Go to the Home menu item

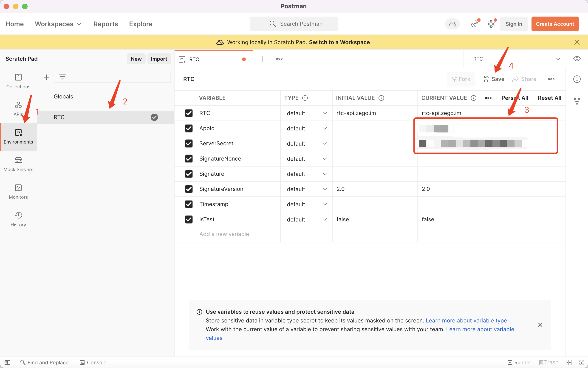click(14, 24)
